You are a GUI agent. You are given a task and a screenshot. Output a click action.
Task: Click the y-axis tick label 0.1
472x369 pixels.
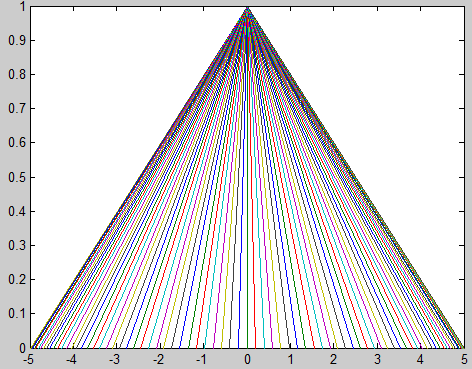tap(17, 314)
